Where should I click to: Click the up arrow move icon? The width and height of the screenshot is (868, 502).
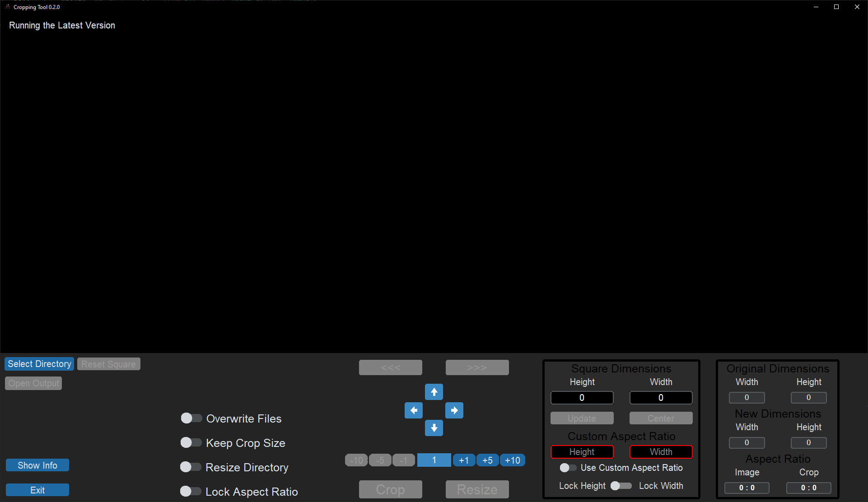click(434, 392)
